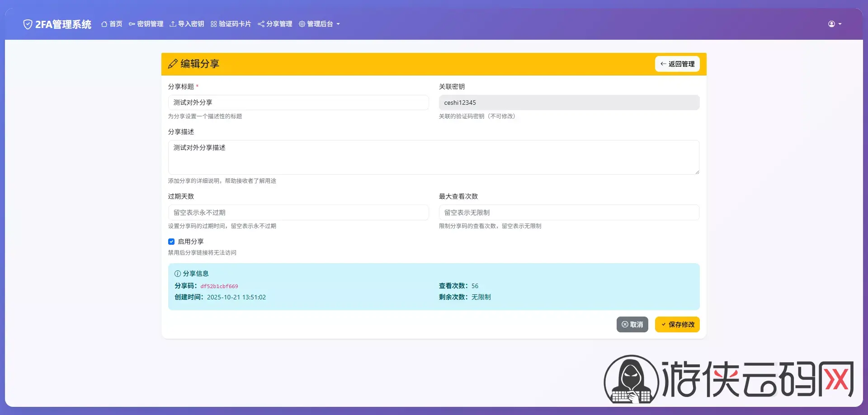Click the key icon beside 密钥管理

(132, 24)
